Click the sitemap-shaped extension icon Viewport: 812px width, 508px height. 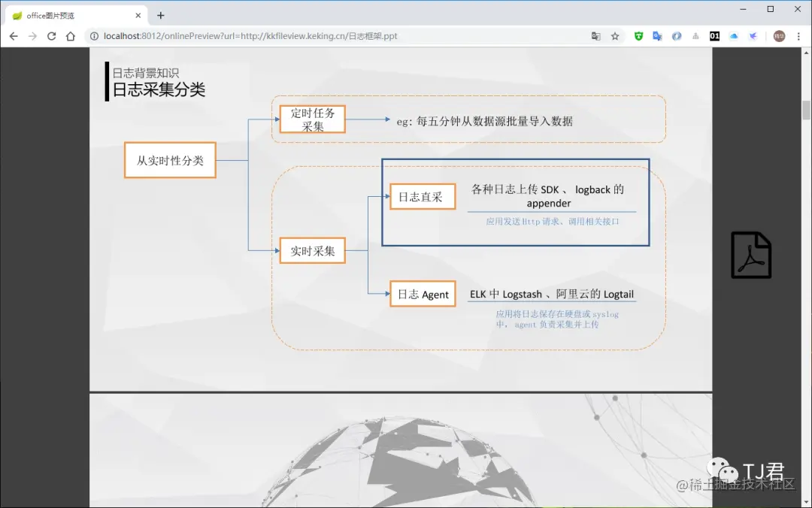695,35
